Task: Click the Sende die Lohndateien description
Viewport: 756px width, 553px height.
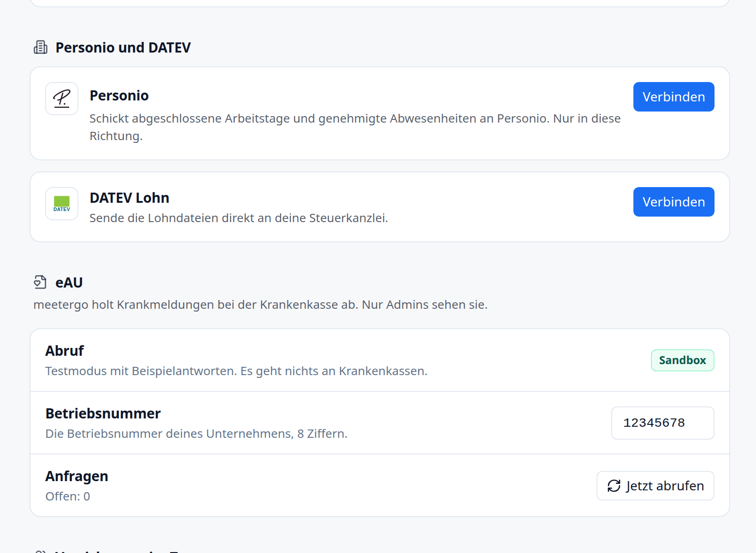Action: [239, 218]
